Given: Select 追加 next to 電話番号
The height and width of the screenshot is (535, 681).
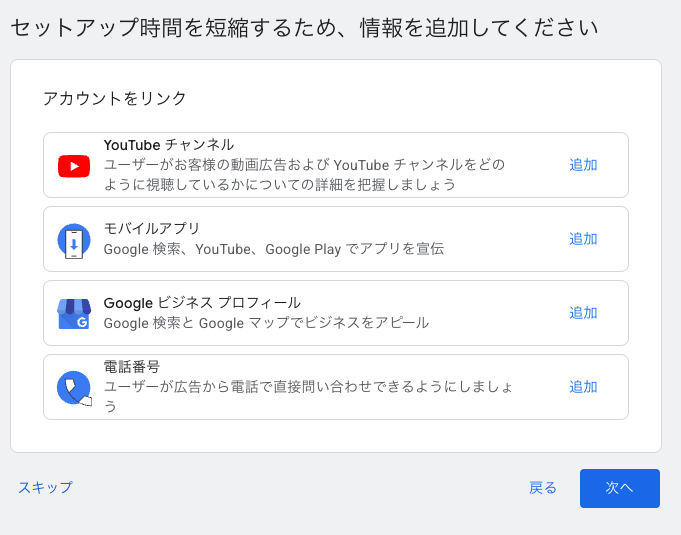Looking at the screenshot, I should coord(583,387).
